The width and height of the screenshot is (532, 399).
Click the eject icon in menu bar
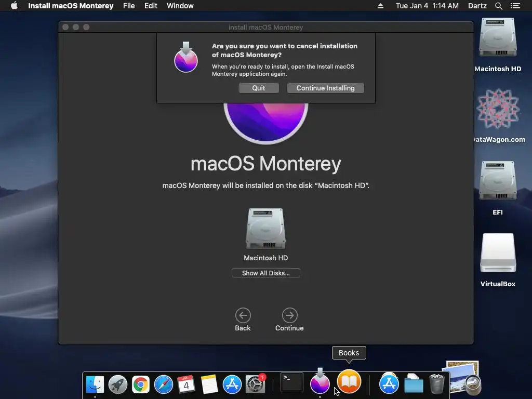[380, 6]
